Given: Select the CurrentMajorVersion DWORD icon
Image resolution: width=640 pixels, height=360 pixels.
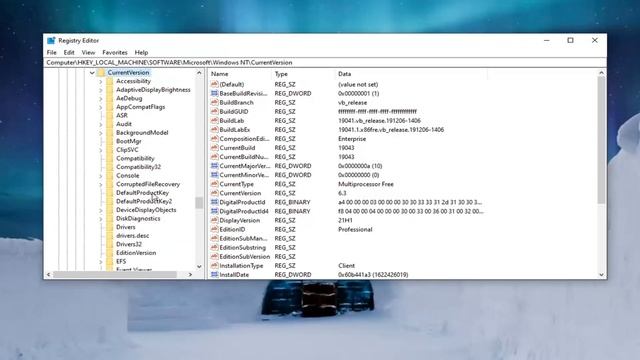Looking at the screenshot, I should (214, 166).
